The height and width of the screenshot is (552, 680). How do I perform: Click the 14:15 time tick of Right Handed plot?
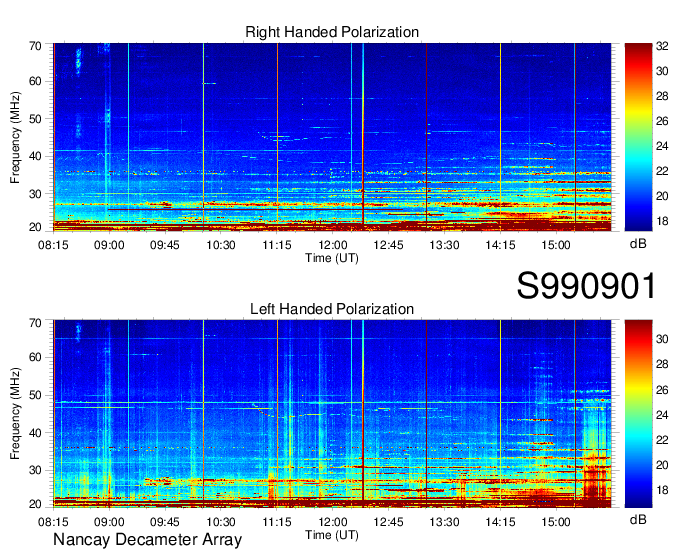click(500, 245)
